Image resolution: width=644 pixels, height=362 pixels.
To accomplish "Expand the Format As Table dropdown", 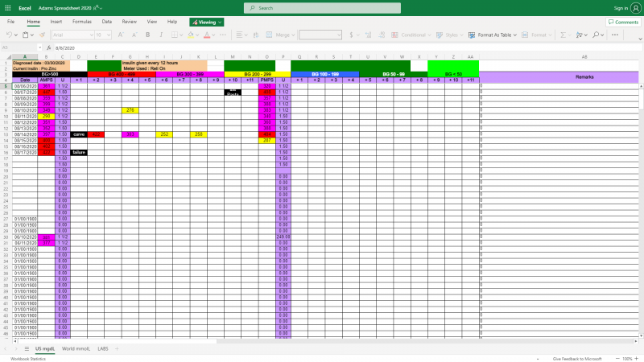I will click(516, 35).
